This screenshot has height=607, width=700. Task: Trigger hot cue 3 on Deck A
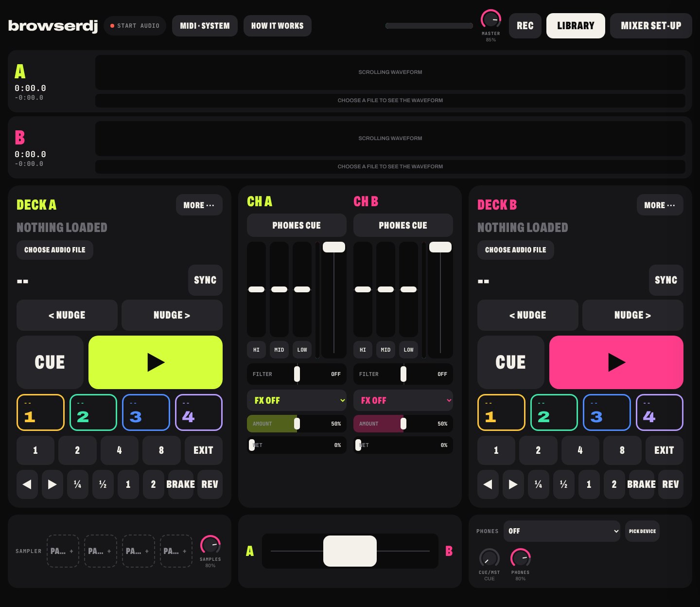click(146, 412)
